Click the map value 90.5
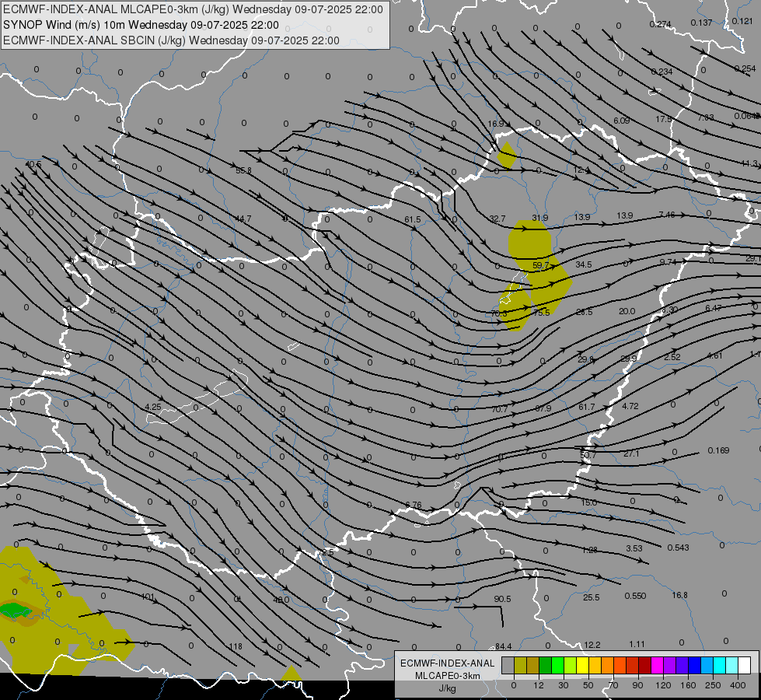Image resolution: width=761 pixels, height=700 pixels. [502, 599]
